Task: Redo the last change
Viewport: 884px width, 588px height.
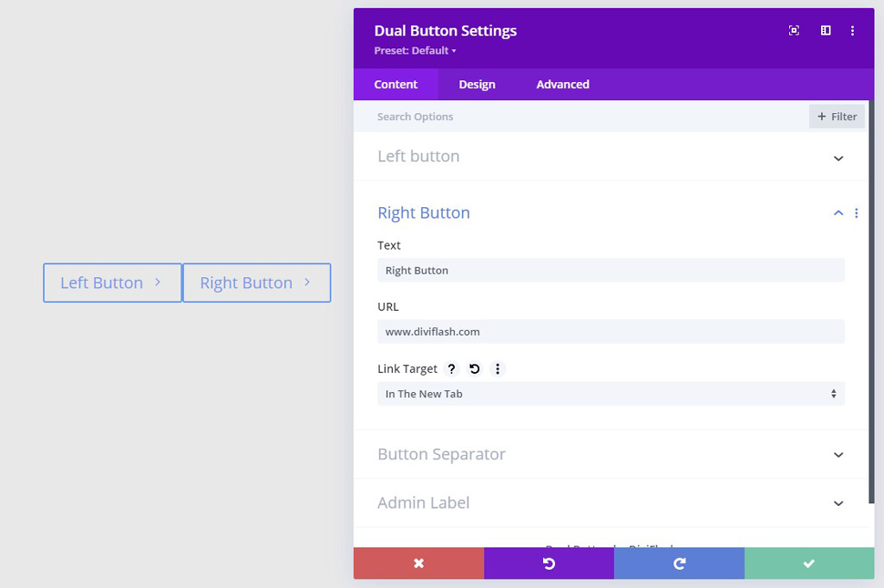Action: click(679, 563)
